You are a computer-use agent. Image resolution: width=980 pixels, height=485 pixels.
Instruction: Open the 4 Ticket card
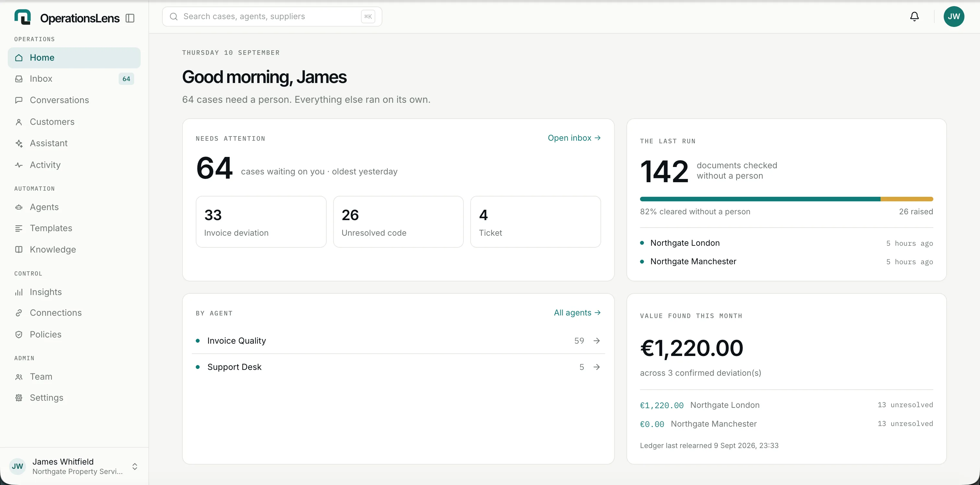[x=535, y=221]
